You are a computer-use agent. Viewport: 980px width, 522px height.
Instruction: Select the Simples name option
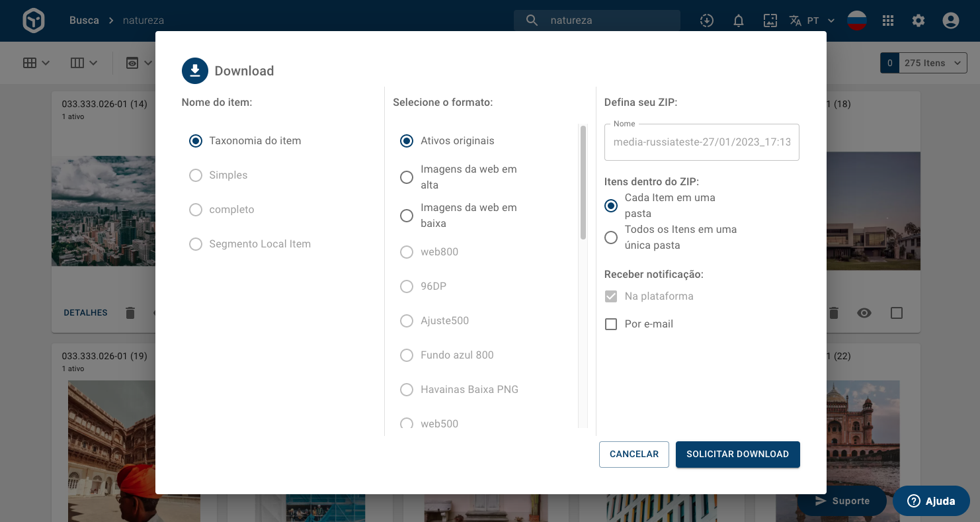[196, 175]
